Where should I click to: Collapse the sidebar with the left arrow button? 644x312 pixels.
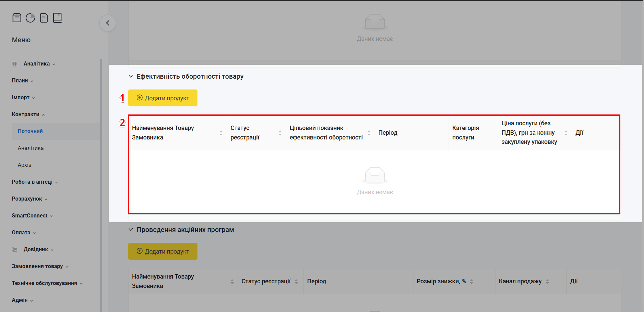tap(108, 23)
